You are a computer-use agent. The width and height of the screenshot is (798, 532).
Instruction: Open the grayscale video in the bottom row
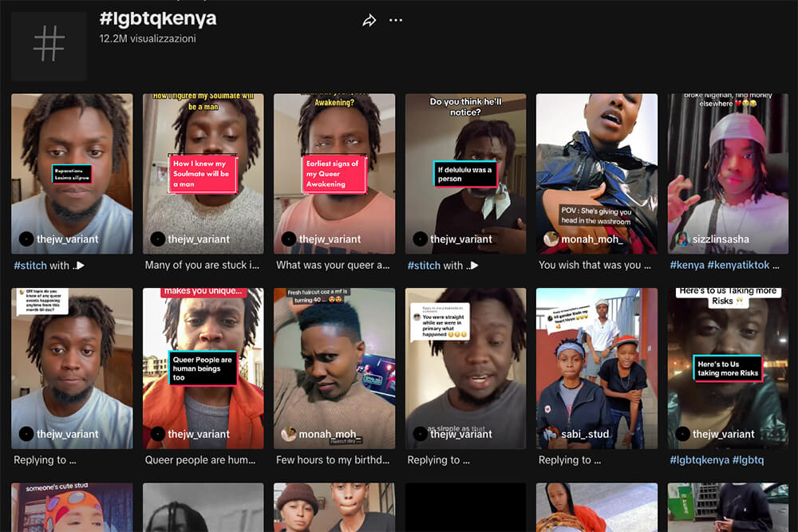203,507
